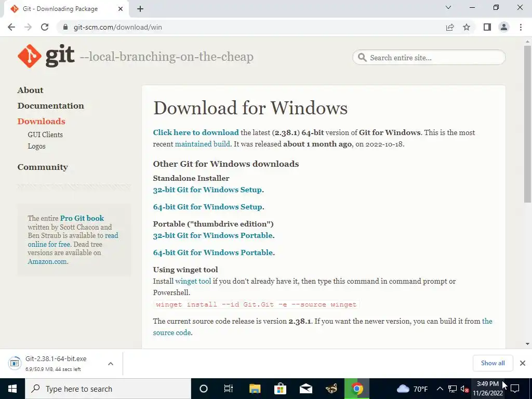Open the network icon in system tray
The height and width of the screenshot is (399, 532).
453,389
